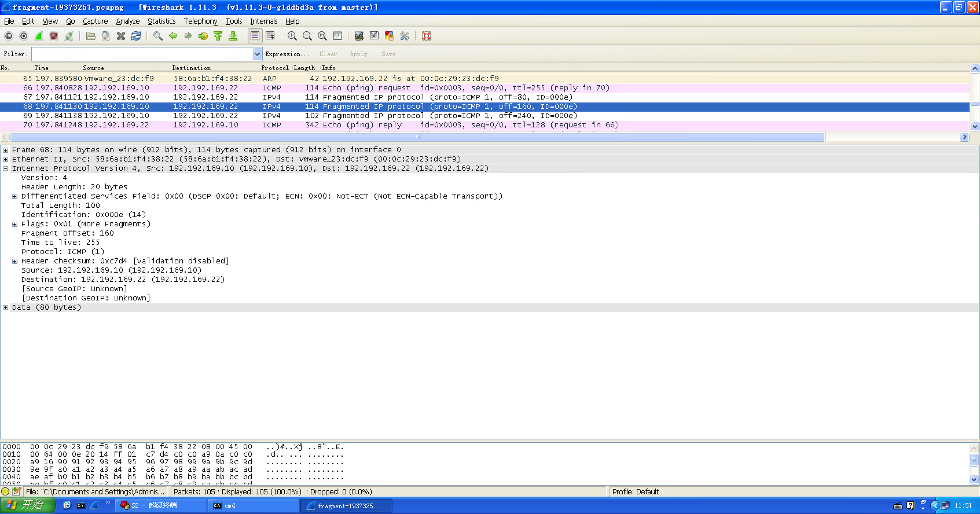
Task: Find a packet with the magnifier icon
Action: (158, 36)
